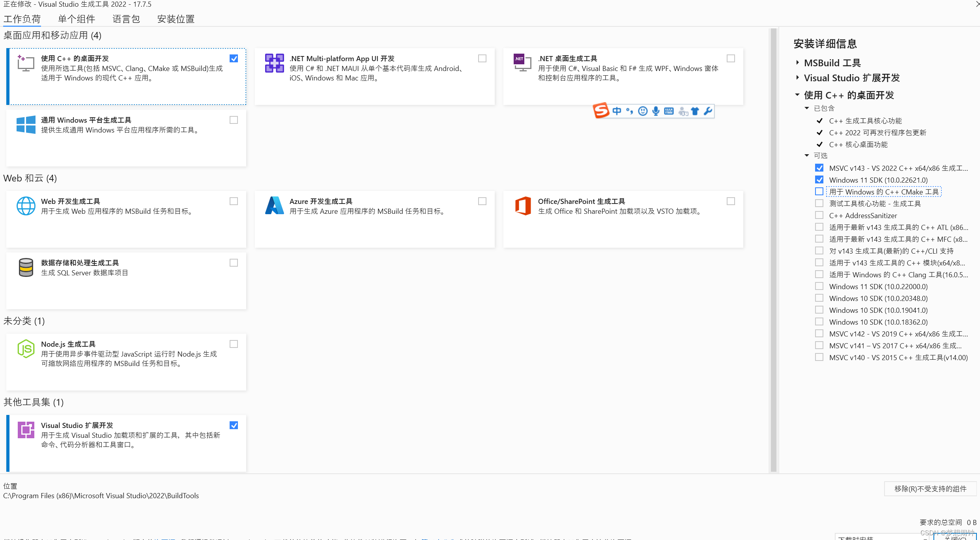Collapse the 已包含 component list
This screenshot has height=540, width=980.
[x=807, y=108]
